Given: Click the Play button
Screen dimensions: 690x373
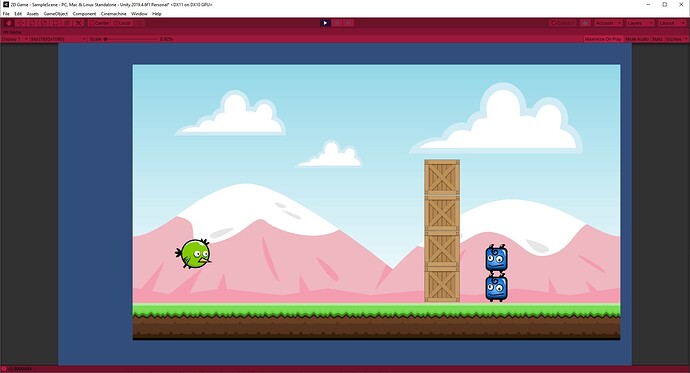Looking at the screenshot, I should point(325,23).
